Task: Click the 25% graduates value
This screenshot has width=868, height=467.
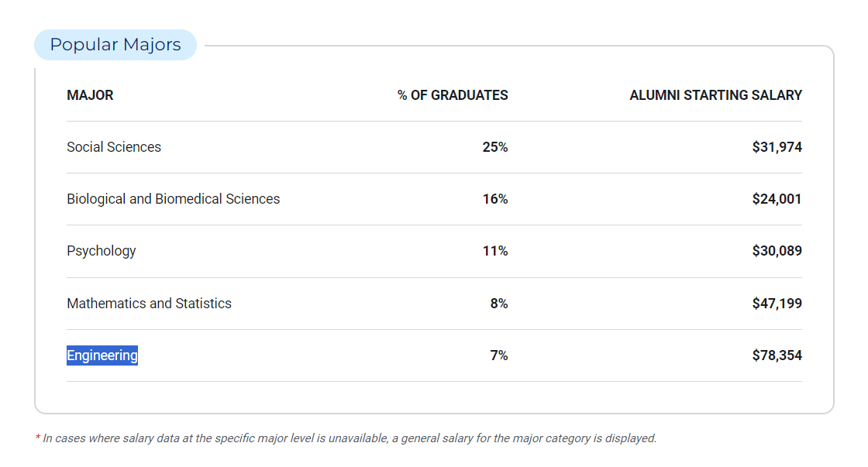Action: pyautogui.click(x=495, y=147)
